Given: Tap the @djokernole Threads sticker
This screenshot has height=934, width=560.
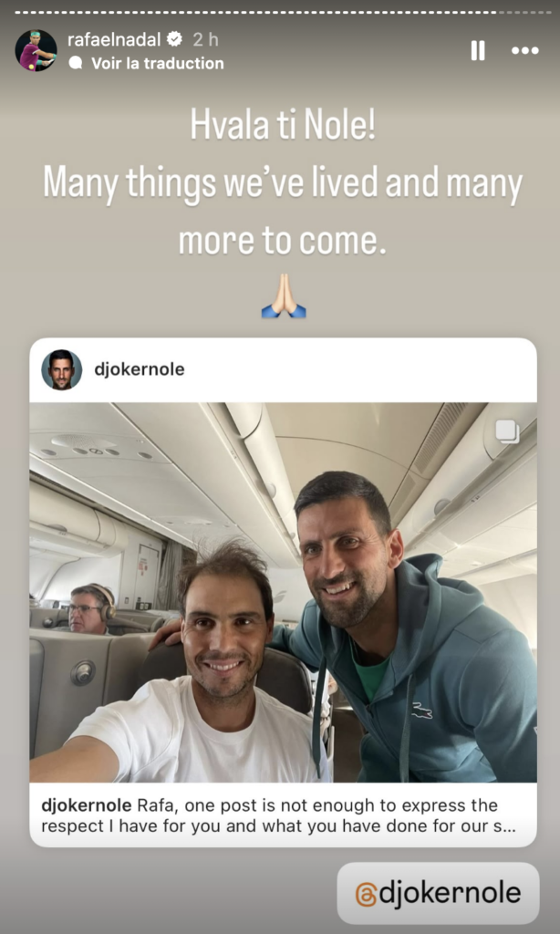Looking at the screenshot, I should pyautogui.click(x=438, y=893).
